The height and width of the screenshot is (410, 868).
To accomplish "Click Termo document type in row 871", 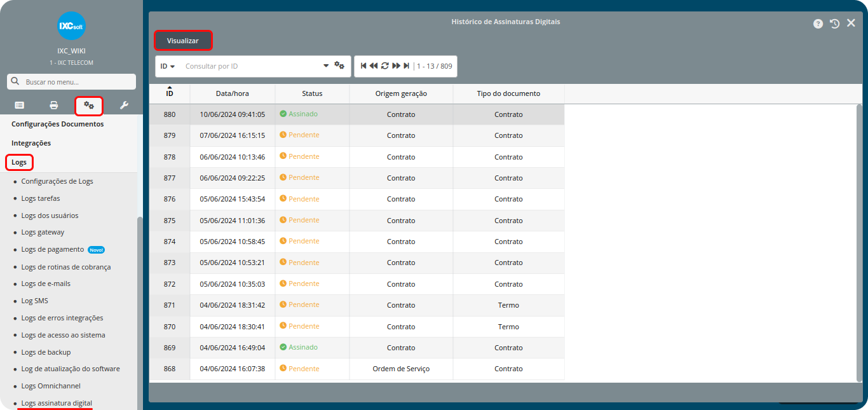I will (508, 305).
